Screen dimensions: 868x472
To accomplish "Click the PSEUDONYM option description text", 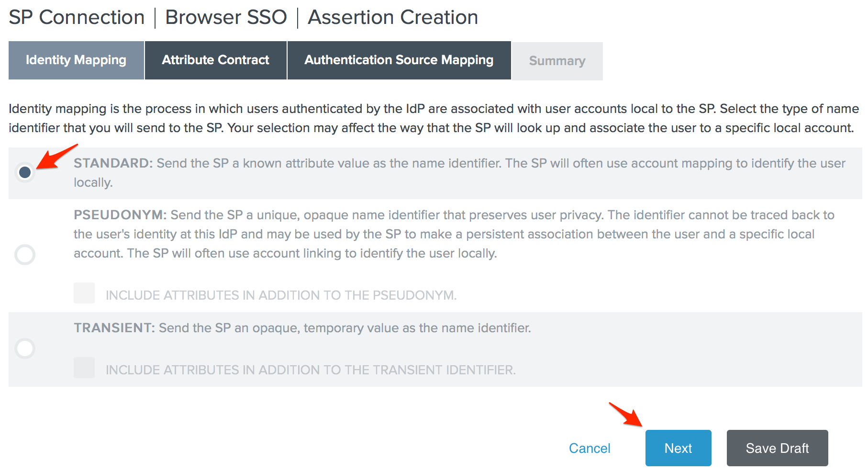I will pos(454,234).
